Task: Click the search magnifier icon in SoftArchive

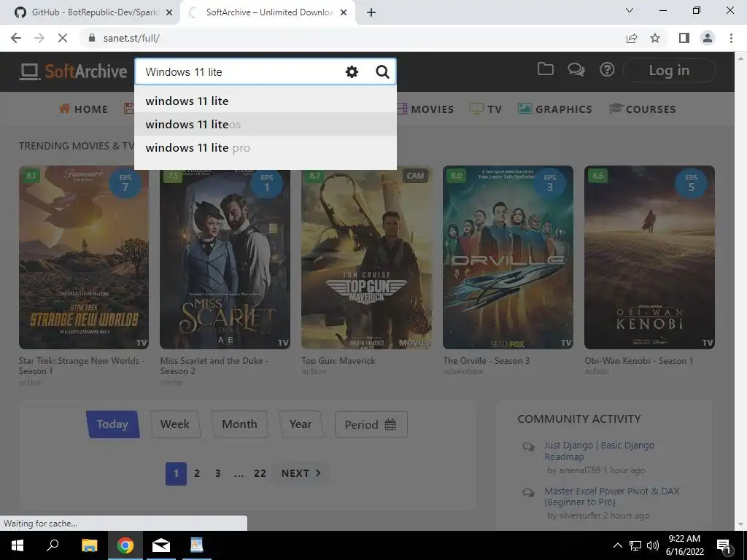Action: (x=382, y=72)
